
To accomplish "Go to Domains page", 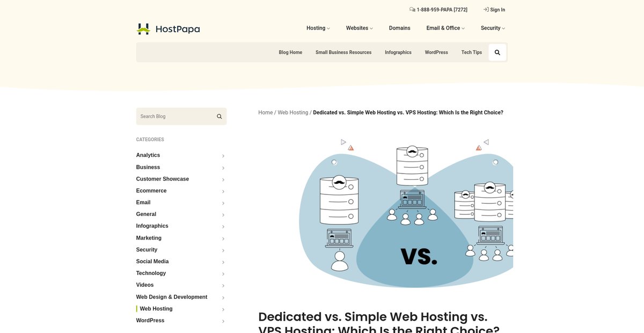I will tap(400, 28).
